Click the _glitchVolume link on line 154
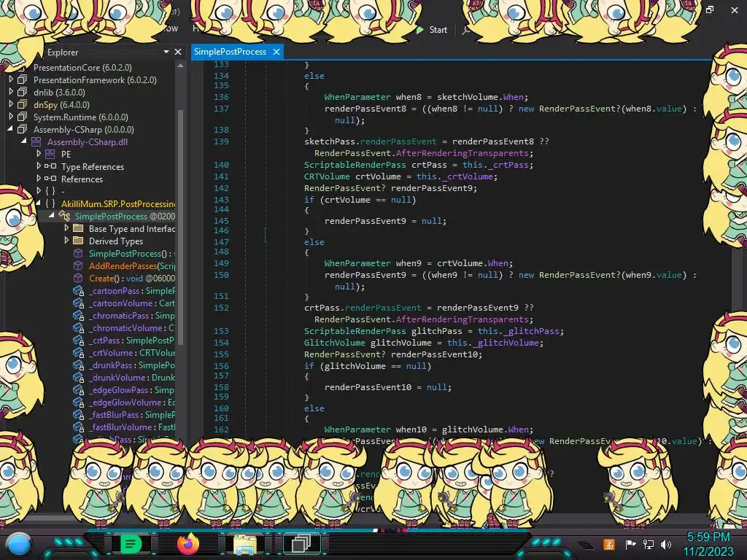Image resolution: width=747 pixels, height=560 pixels. pos(508,343)
